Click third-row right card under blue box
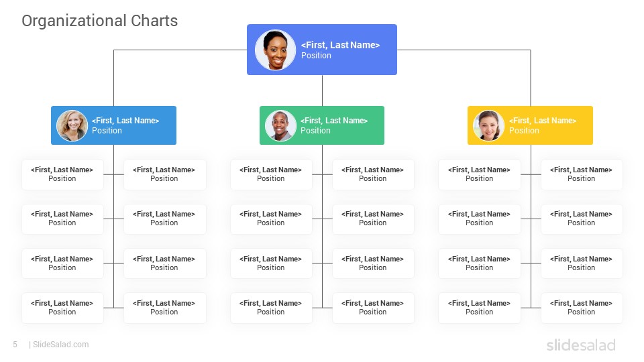This screenshot has height=362, width=644. click(165, 263)
